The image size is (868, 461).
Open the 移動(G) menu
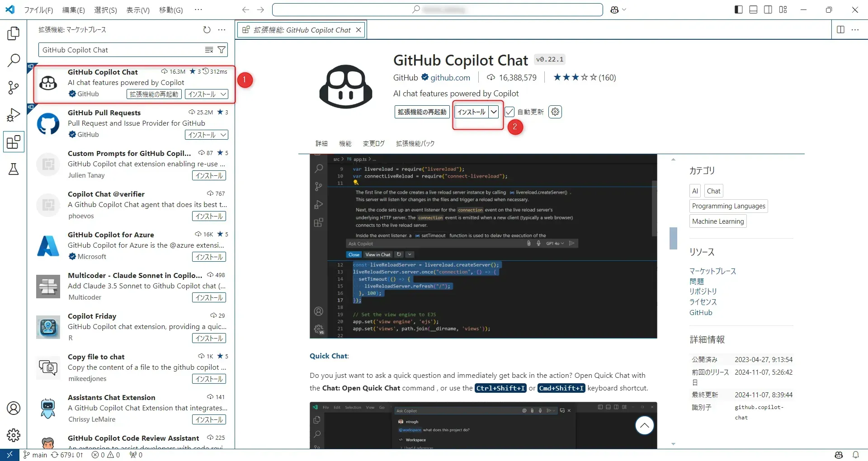pos(170,9)
